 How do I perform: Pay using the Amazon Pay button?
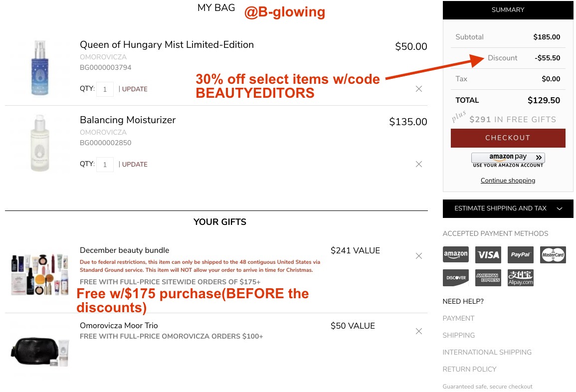click(x=508, y=158)
